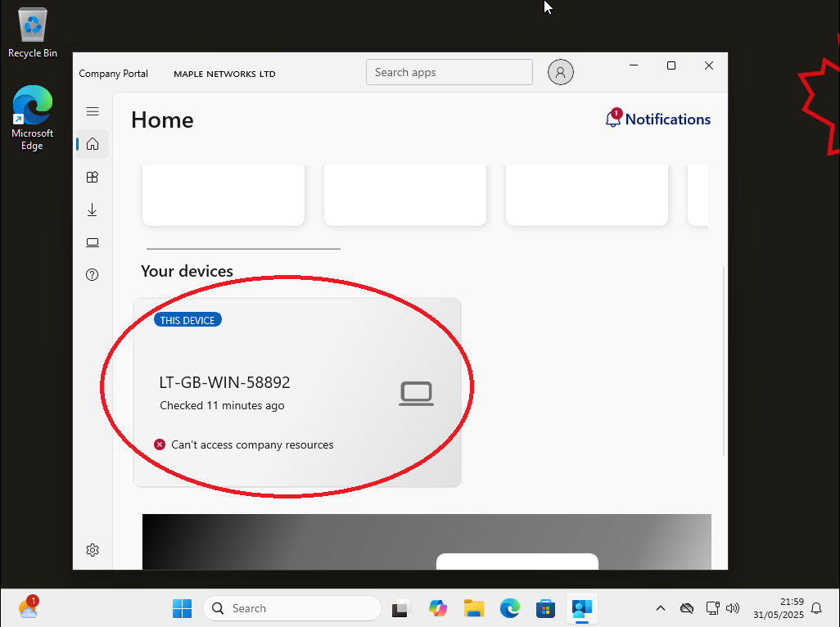The height and width of the screenshot is (627, 840).
Task: Go to Devices page in sidebar
Action: click(x=93, y=242)
